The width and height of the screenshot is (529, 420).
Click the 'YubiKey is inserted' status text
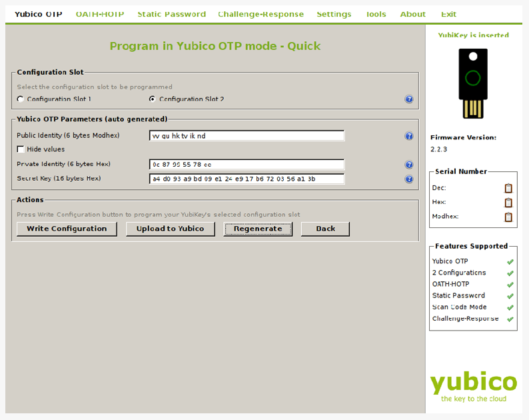(x=473, y=35)
